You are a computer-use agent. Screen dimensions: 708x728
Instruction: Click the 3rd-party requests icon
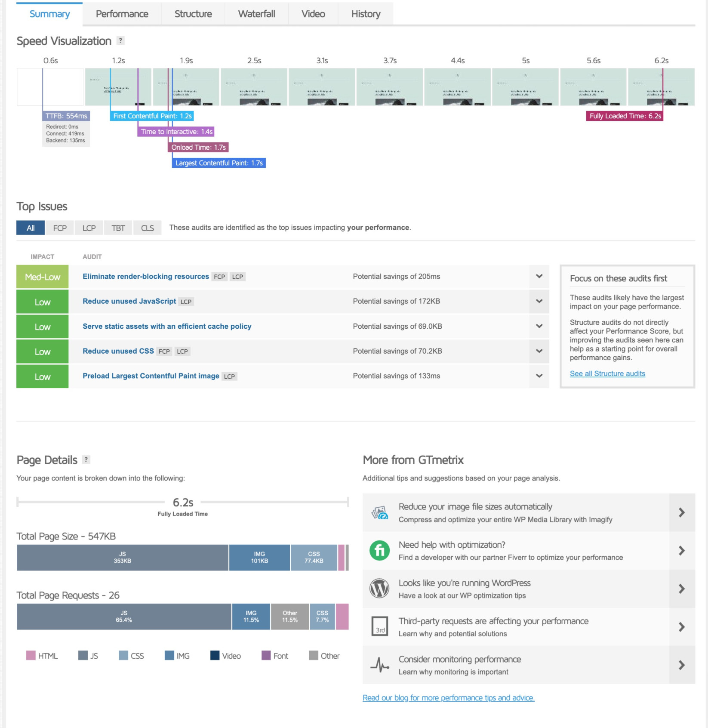(380, 626)
